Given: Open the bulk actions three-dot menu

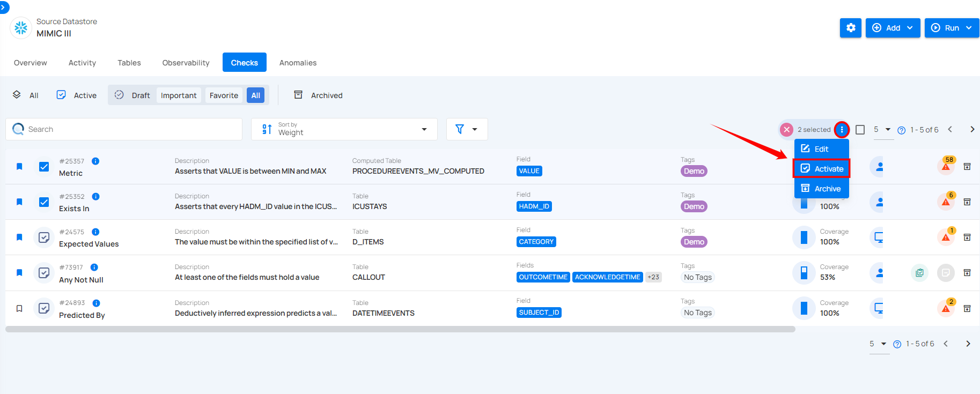Looking at the screenshot, I should point(842,130).
